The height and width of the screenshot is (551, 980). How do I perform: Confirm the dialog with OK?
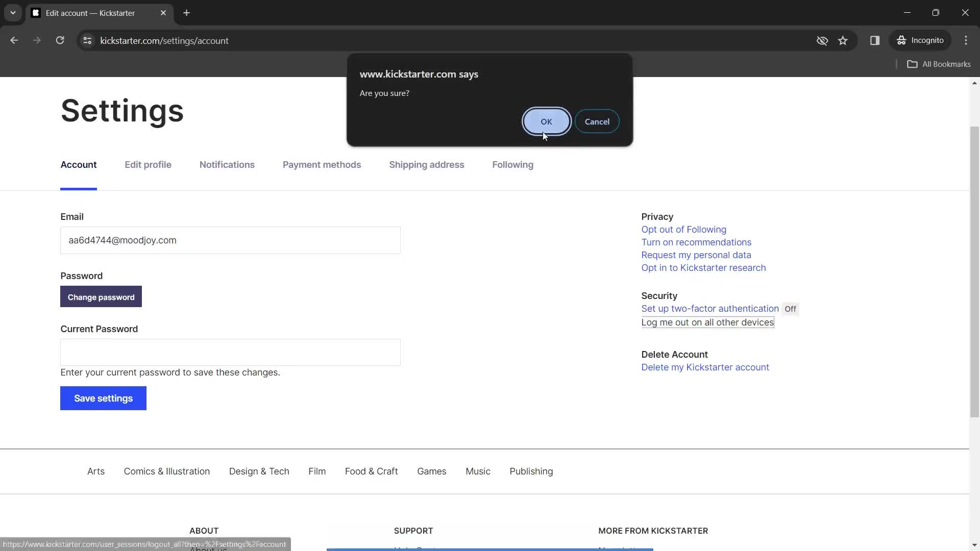pos(546,121)
